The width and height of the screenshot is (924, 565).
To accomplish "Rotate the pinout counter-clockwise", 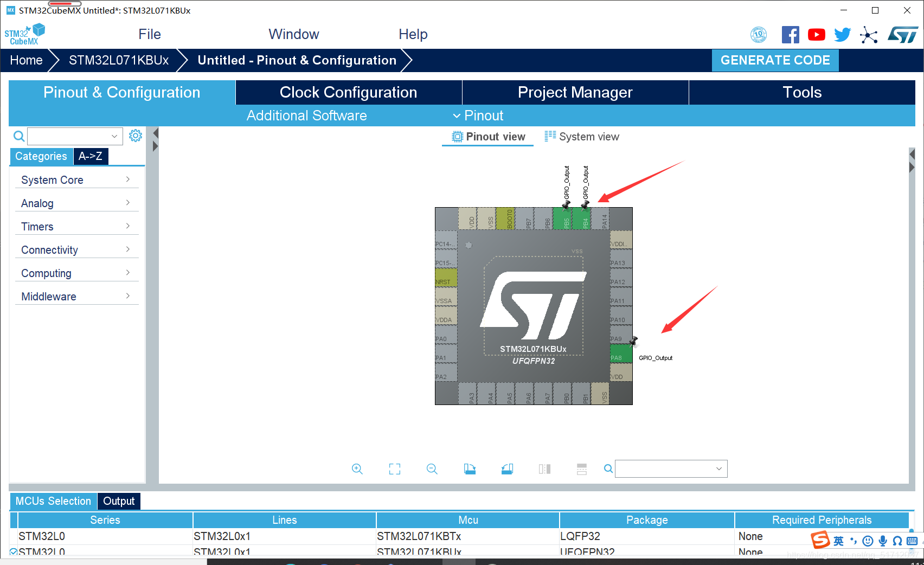I will click(x=507, y=469).
